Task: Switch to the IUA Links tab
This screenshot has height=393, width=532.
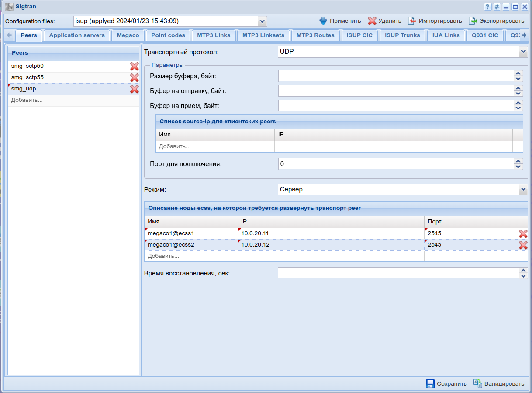Action: (446, 35)
